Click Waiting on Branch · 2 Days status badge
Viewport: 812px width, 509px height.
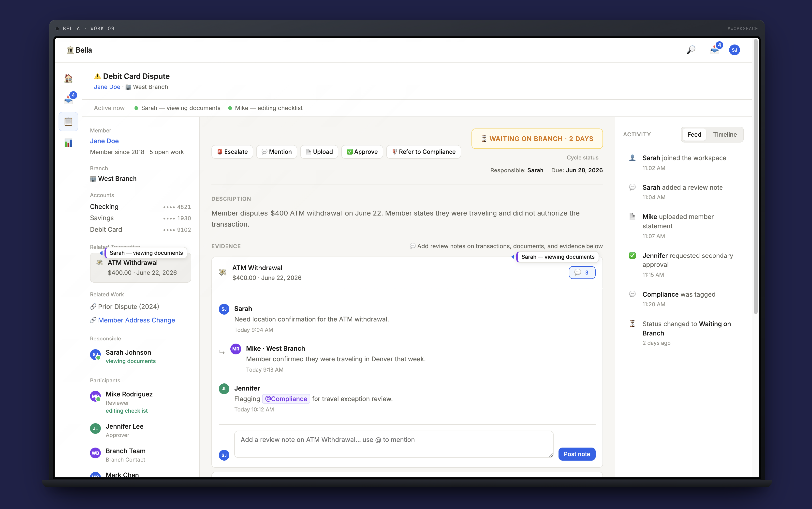point(537,139)
